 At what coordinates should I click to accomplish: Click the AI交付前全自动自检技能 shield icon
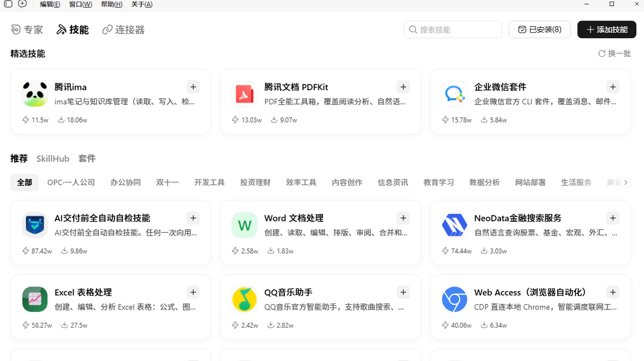pyautogui.click(x=35, y=225)
